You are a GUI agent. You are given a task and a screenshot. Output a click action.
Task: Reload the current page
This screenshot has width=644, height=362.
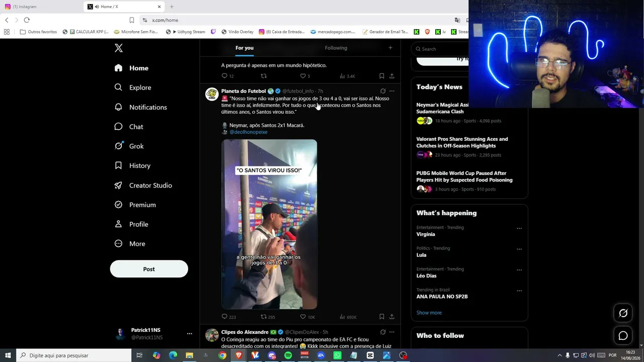pos(27,20)
